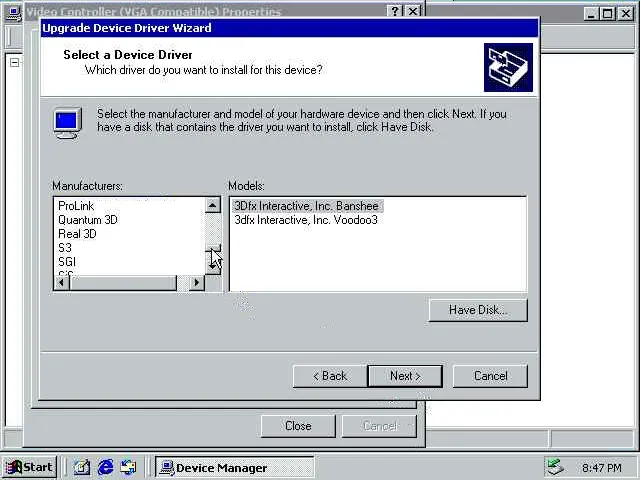
Task: Select Quantum 3D manufacturer
Action: click(88, 220)
